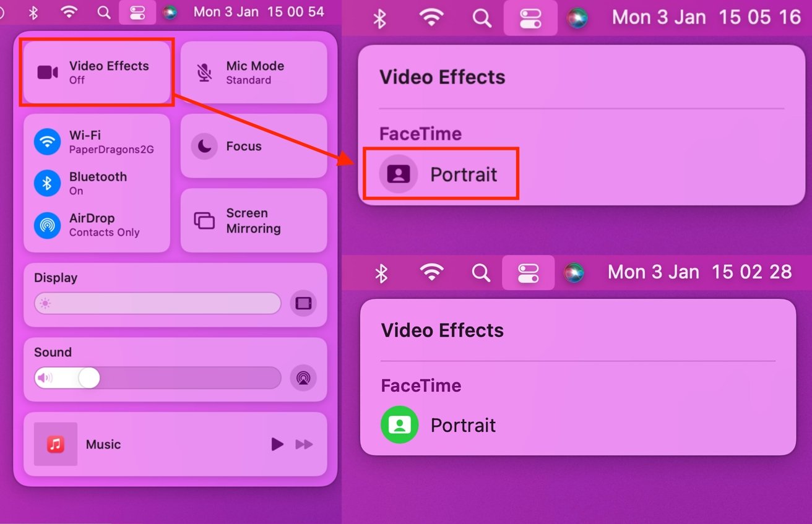The image size is (812, 524).
Task: Click Control Center icon in 15 00 54 menu bar
Action: [137, 12]
